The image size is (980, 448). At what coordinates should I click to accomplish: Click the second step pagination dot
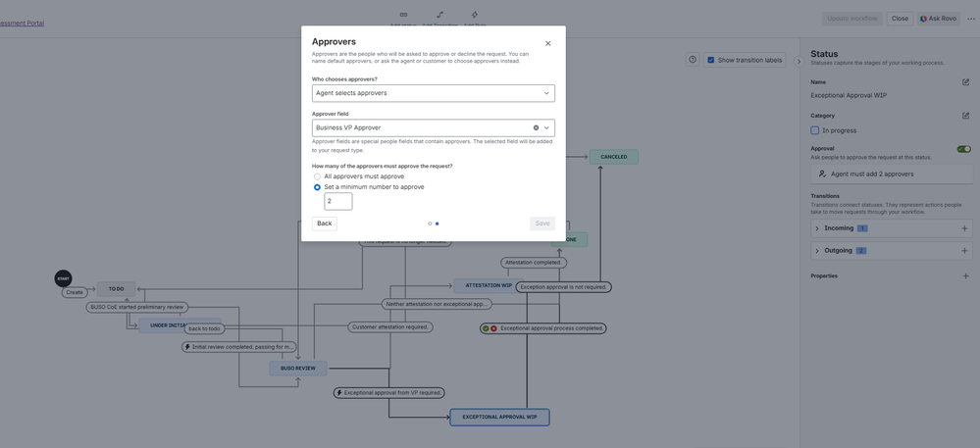click(437, 224)
